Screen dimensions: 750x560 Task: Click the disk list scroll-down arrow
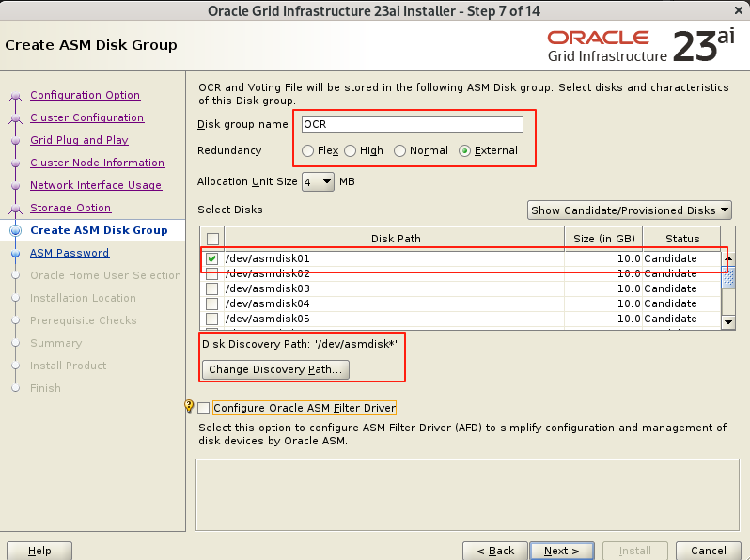click(728, 322)
